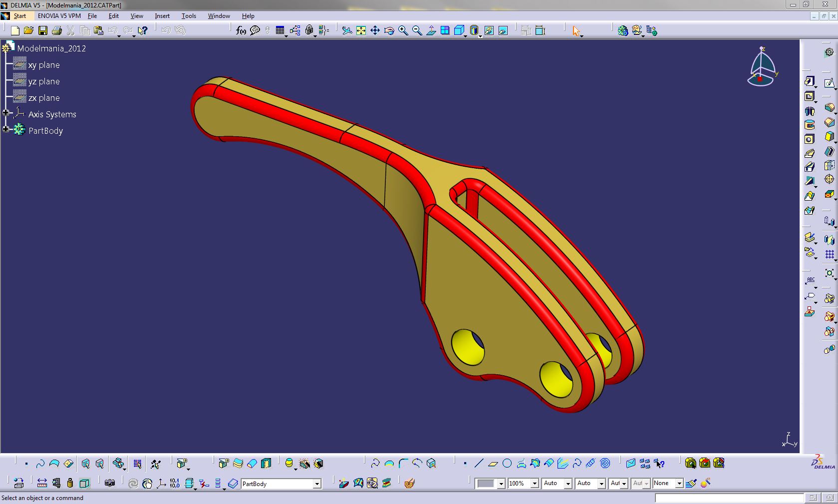Open the 100% transparency dropdown
The image size is (838, 504).
click(x=535, y=484)
